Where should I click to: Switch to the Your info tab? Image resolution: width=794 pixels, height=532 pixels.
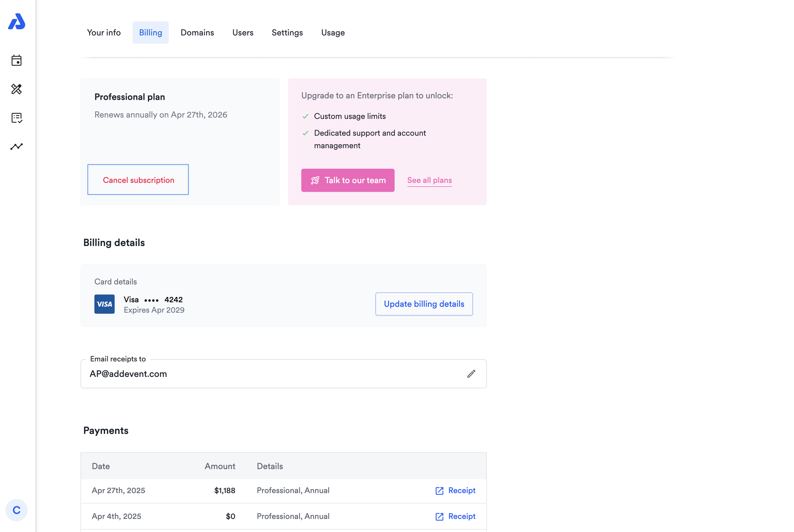(x=104, y=33)
